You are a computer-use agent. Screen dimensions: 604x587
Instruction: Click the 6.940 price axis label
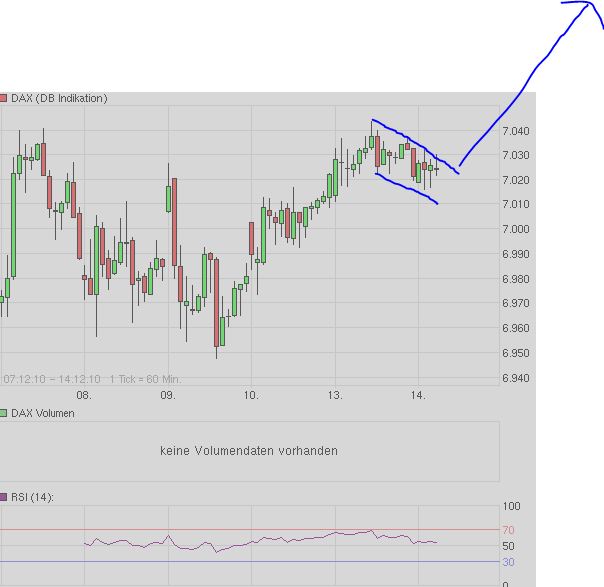(516, 378)
